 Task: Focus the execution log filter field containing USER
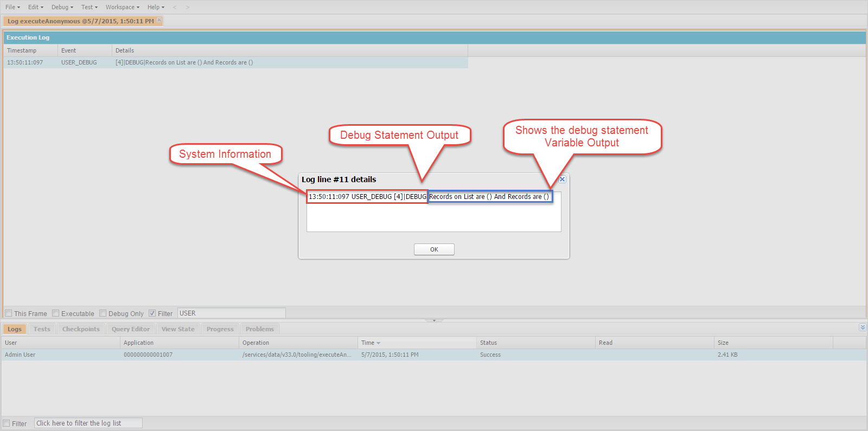click(232, 313)
